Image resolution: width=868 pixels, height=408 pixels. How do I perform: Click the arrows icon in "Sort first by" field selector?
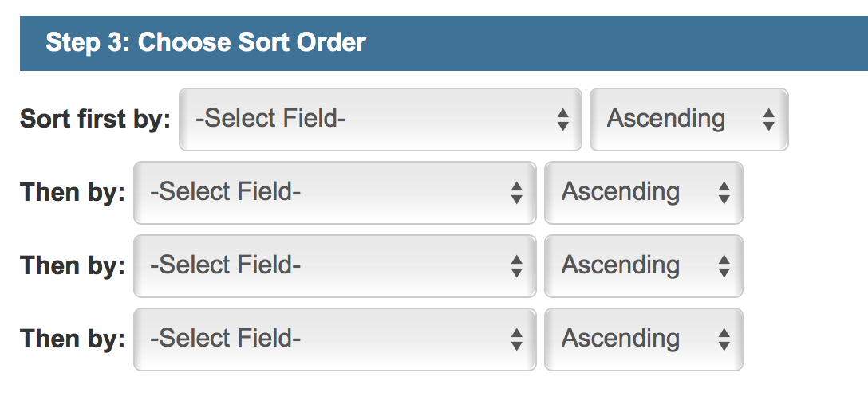point(562,120)
